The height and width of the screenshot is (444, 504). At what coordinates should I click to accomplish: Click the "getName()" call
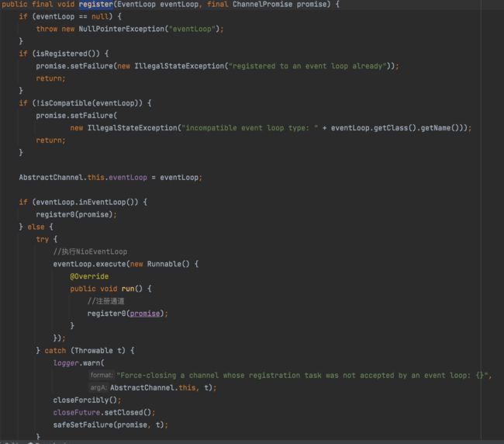click(440, 128)
